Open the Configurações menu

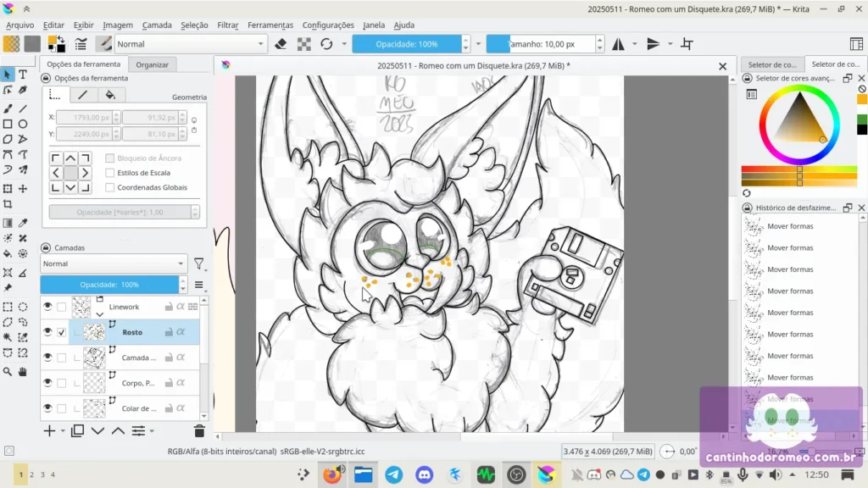coord(328,25)
